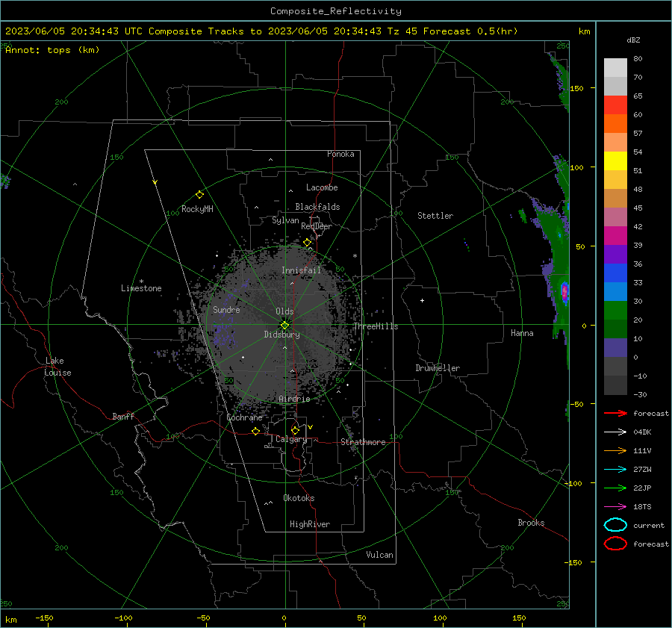This screenshot has width=672, height=628.
Task: Click the km unit label at bottom left
Action: click(x=11, y=620)
